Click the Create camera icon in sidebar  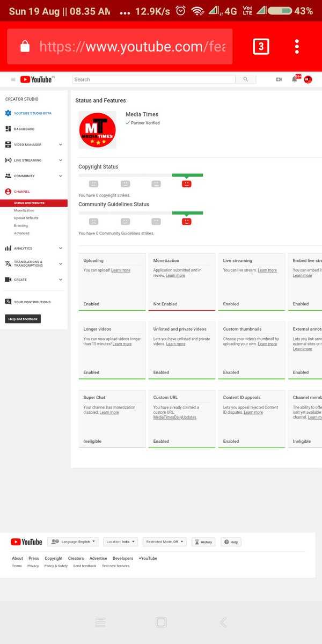pos(8,280)
